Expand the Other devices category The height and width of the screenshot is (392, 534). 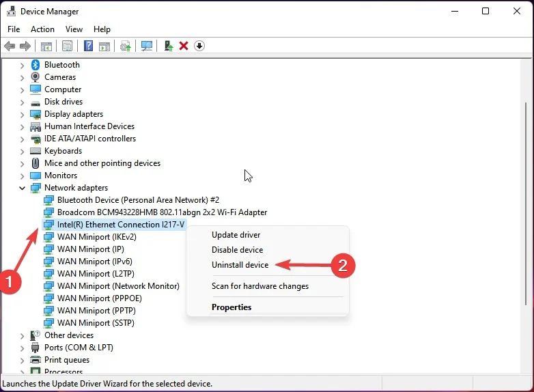(x=22, y=336)
